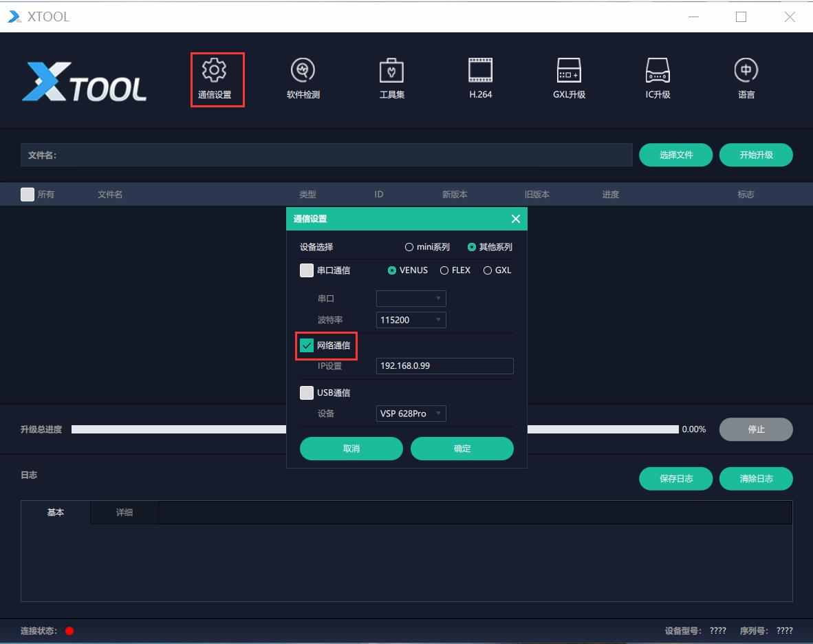
Task: Close the 通信设置 dialog with X
Action: point(515,219)
